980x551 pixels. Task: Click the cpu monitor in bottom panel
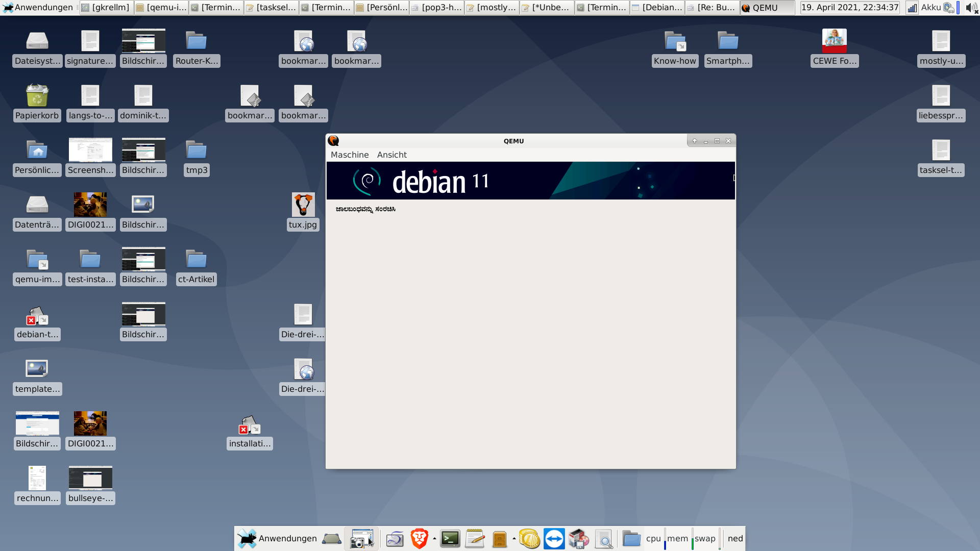click(x=655, y=539)
